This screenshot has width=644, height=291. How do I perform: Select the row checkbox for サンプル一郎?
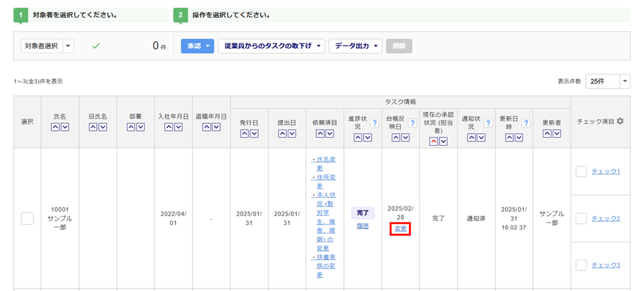pos(27,218)
